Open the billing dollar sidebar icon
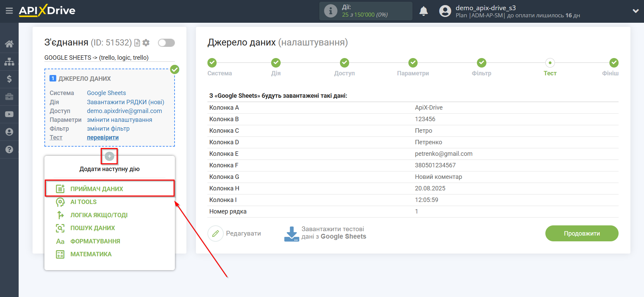This screenshot has height=297, width=644. [9, 79]
